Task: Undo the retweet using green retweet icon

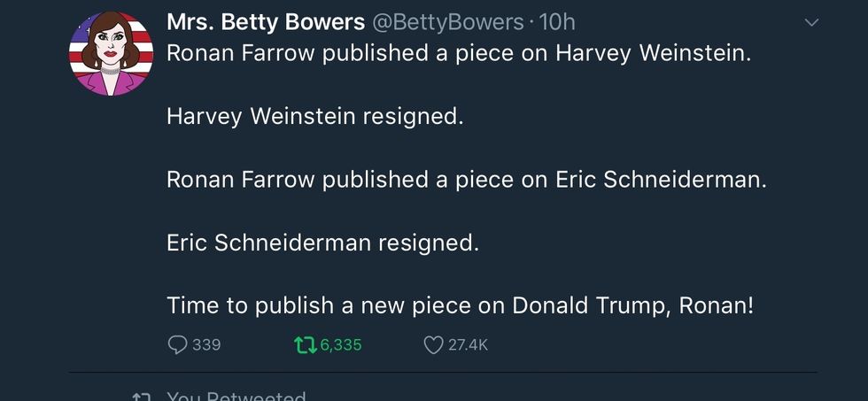Action: [x=304, y=344]
